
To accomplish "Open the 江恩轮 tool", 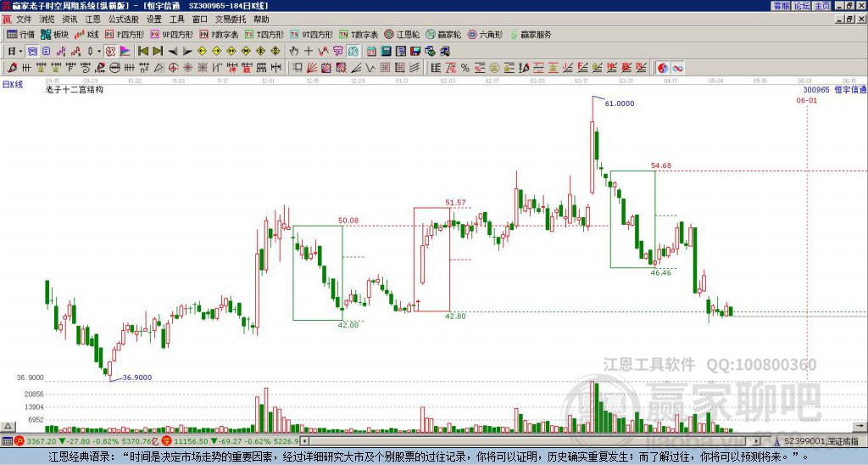I will (x=402, y=34).
